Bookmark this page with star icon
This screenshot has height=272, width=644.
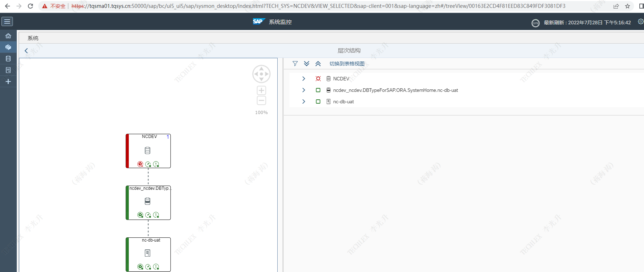[628, 6]
